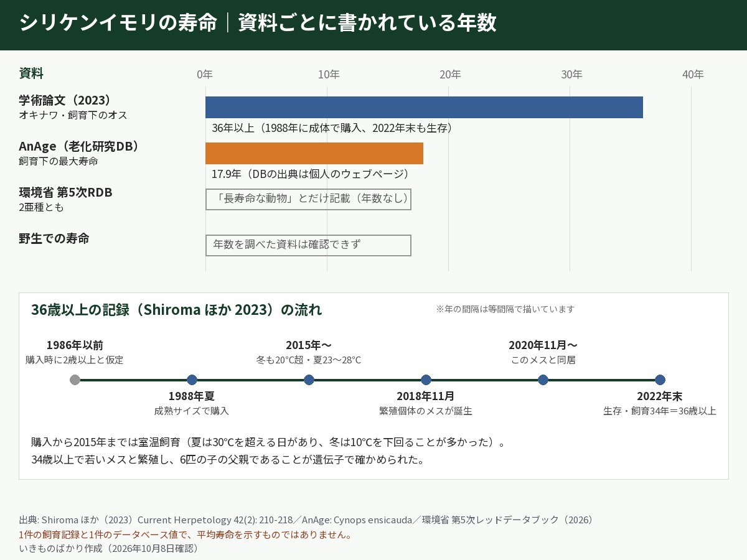Select the 2015年～ timeline dot

(309, 380)
